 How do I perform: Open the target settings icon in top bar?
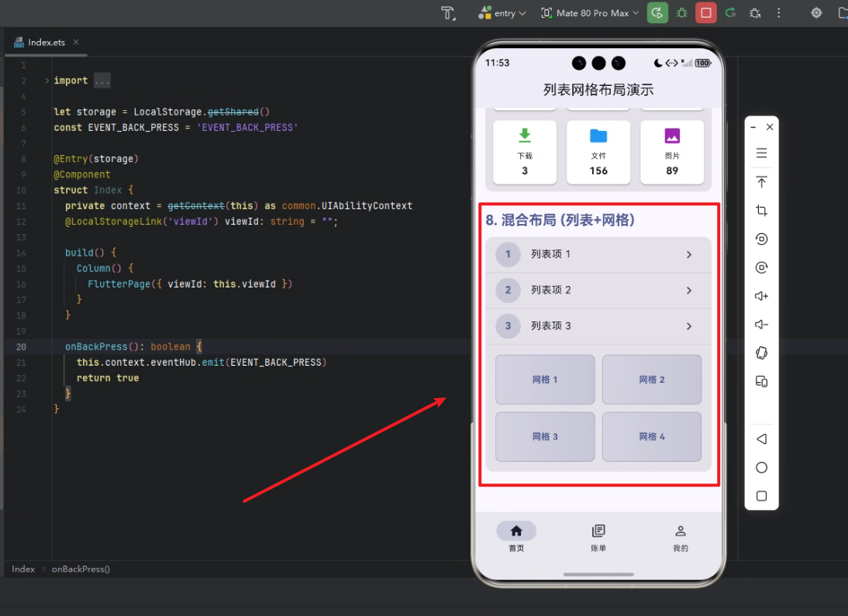coord(816,13)
